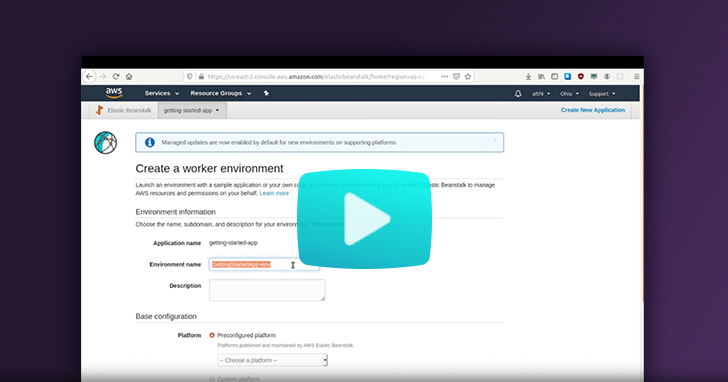Click the Base configuration section title
728x382 pixels.
166,316
